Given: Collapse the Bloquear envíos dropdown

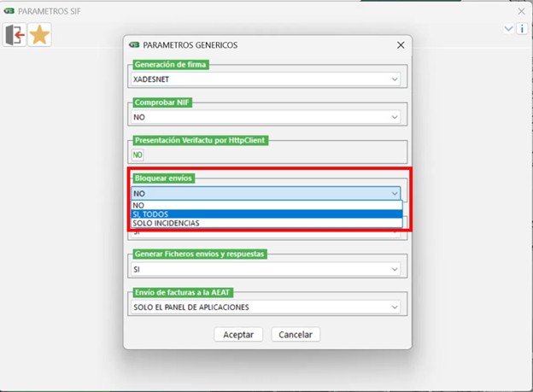Looking at the screenshot, I should pos(394,194).
